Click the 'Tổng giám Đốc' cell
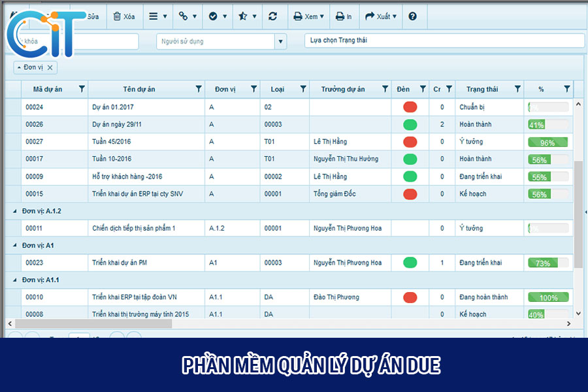Screen dimensions: 588x392 coord(335,194)
